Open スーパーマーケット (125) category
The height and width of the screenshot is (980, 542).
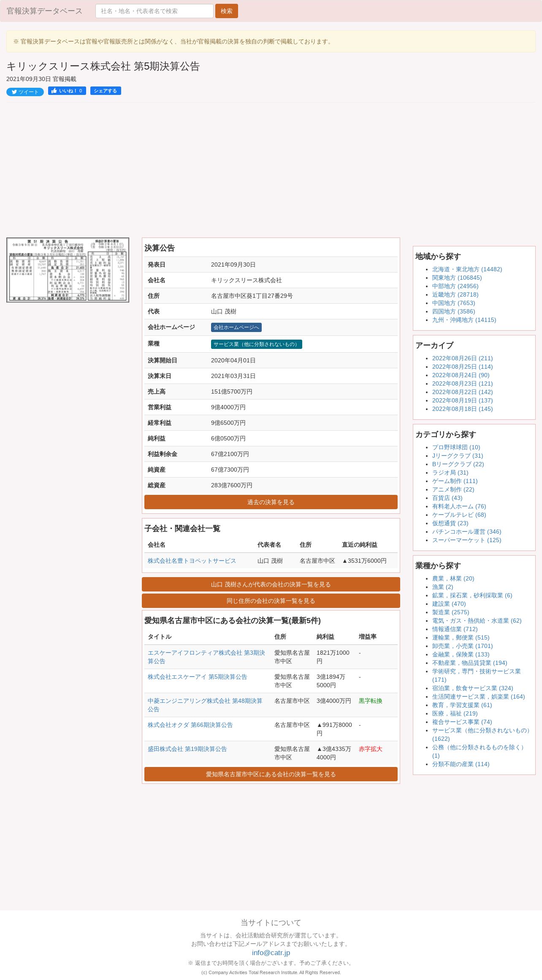pyautogui.click(x=467, y=540)
